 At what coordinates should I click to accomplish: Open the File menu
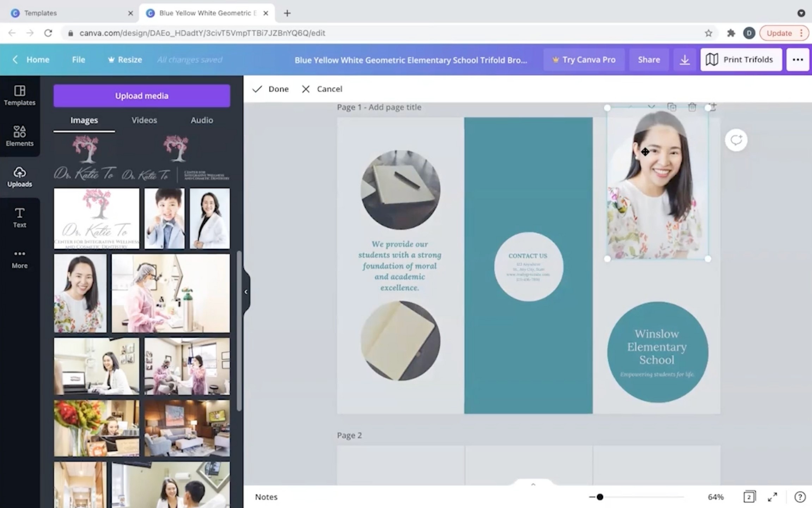pyautogui.click(x=78, y=60)
